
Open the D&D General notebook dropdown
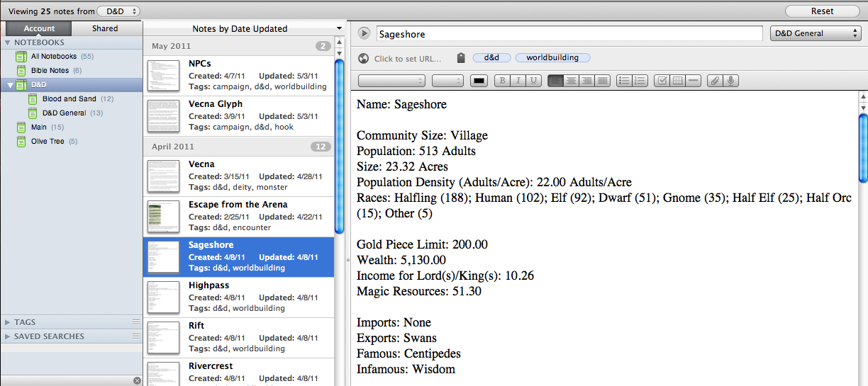point(816,33)
